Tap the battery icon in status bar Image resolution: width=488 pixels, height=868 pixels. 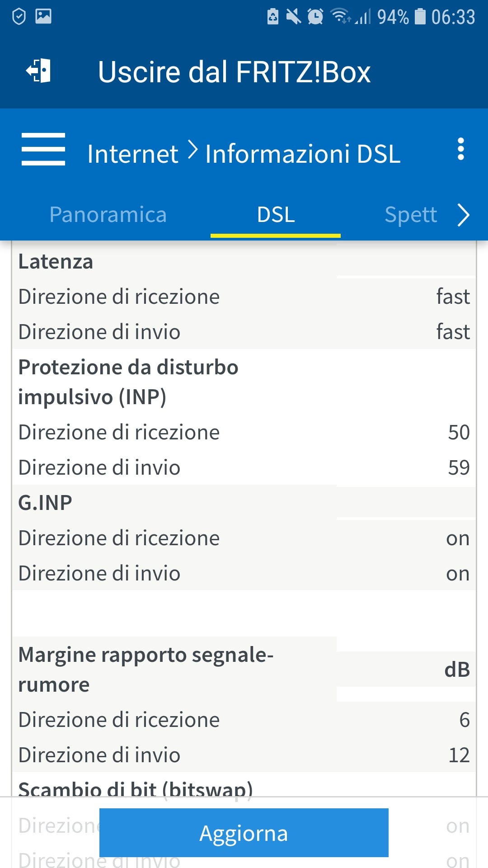(x=420, y=17)
